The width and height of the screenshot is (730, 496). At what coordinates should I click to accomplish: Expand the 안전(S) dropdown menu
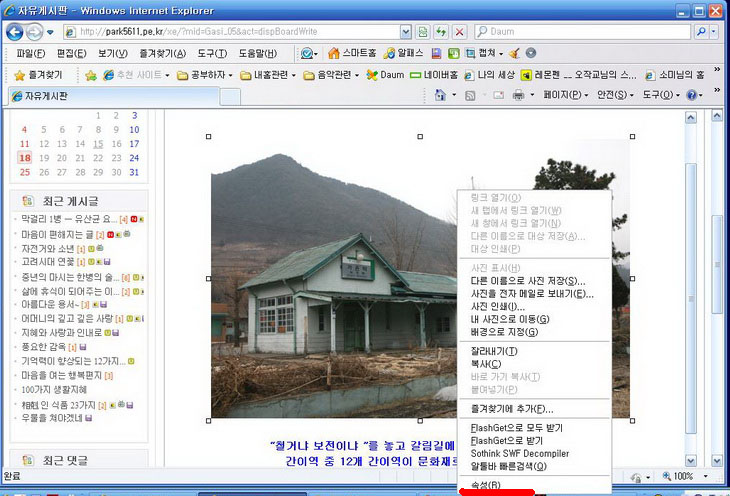coord(614,96)
